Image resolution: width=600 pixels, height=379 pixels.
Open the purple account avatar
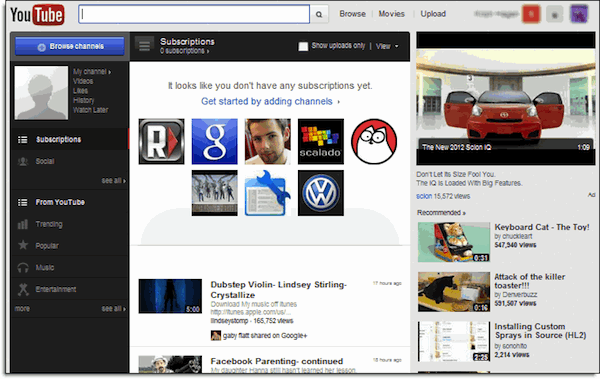coord(579,14)
